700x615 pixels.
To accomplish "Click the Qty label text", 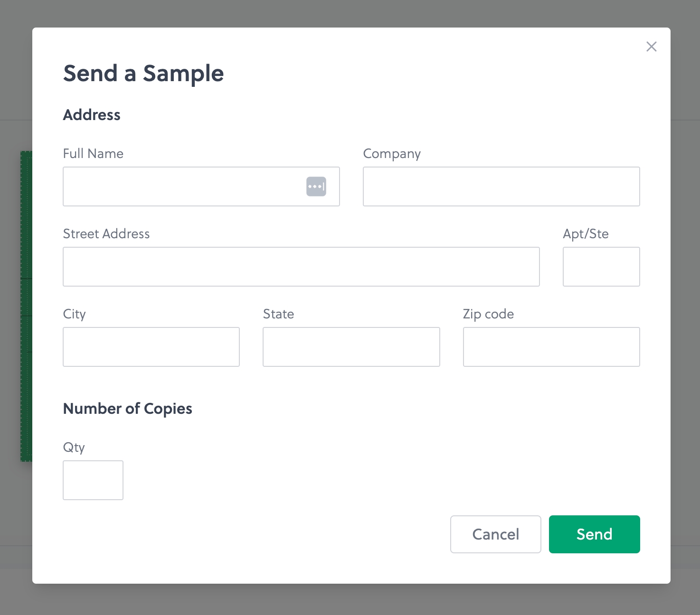I will click(74, 447).
